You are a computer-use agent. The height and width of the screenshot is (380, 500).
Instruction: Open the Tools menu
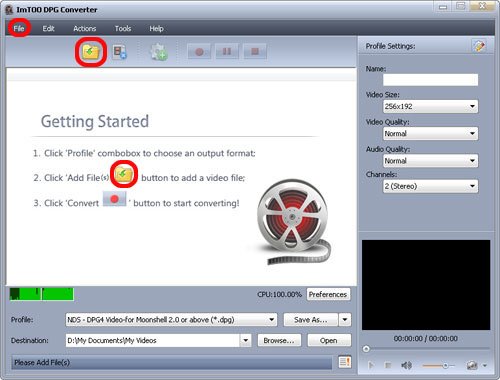coord(123,28)
